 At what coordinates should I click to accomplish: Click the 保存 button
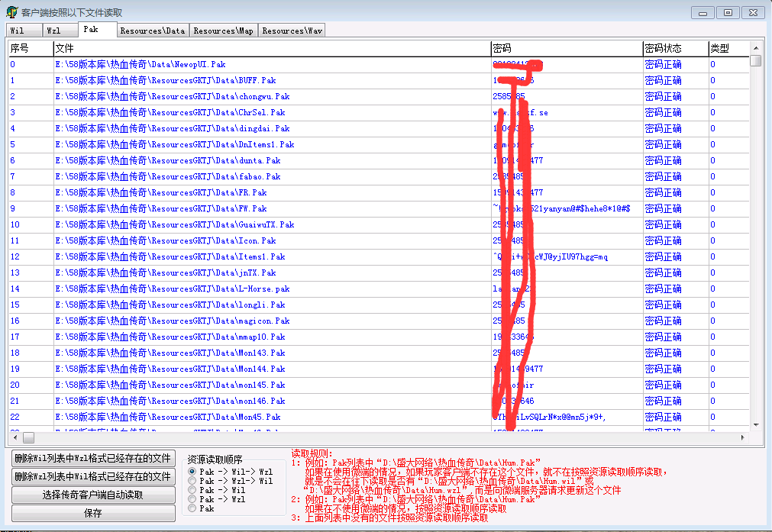[x=93, y=513]
